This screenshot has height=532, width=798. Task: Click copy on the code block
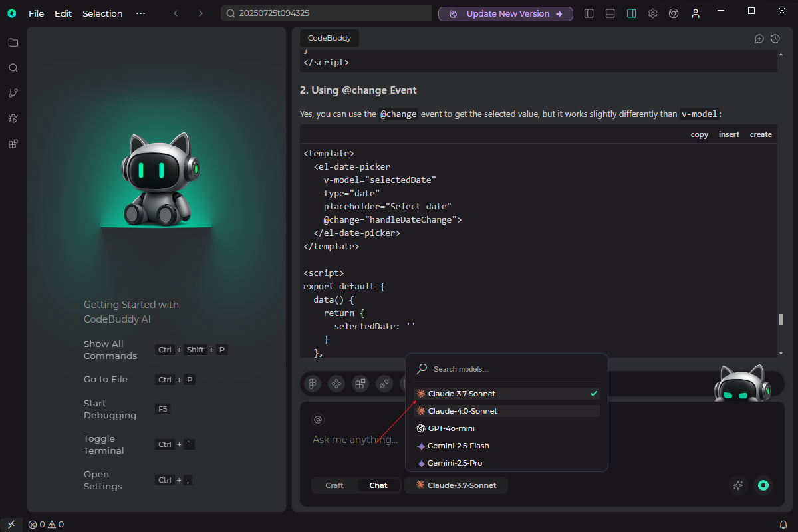click(x=700, y=134)
